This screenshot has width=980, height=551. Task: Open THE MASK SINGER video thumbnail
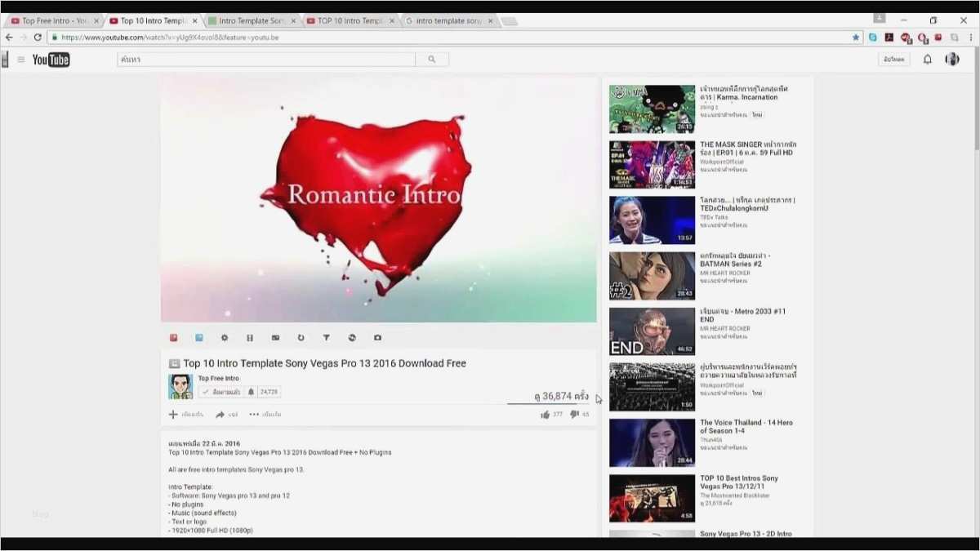coord(652,165)
